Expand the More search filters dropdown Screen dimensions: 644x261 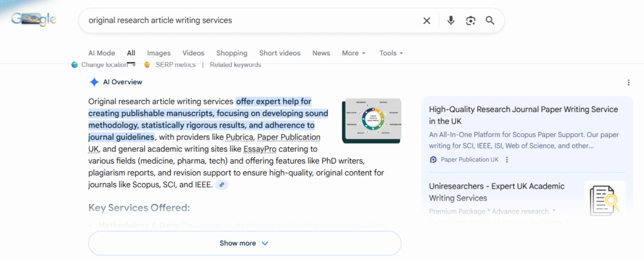354,53
